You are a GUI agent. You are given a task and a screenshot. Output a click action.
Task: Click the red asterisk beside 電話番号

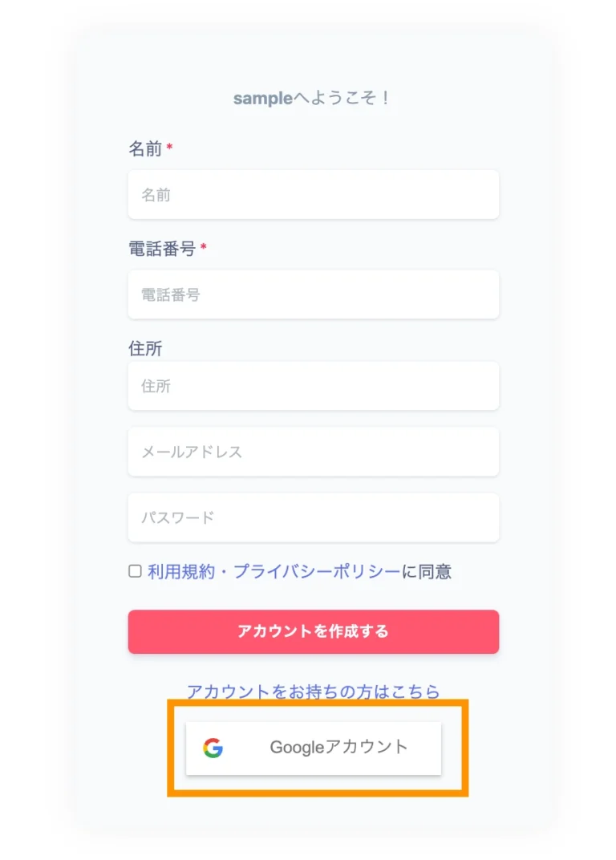pyautogui.click(x=204, y=248)
